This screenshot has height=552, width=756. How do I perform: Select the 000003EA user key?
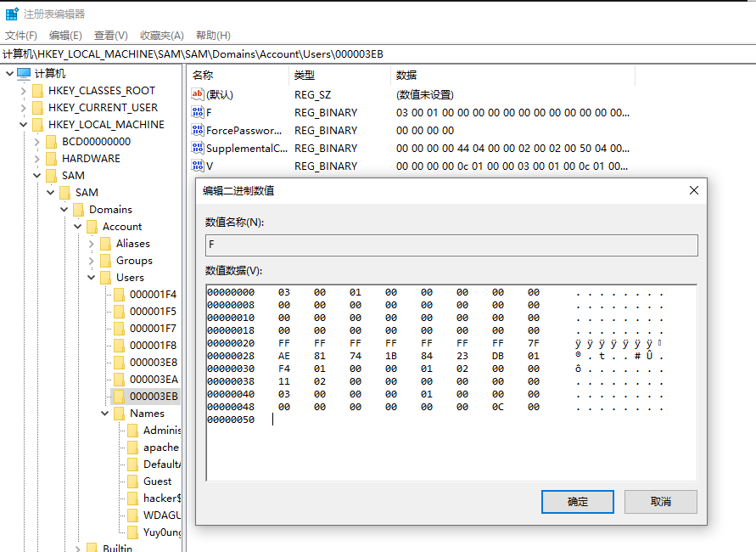coord(153,380)
